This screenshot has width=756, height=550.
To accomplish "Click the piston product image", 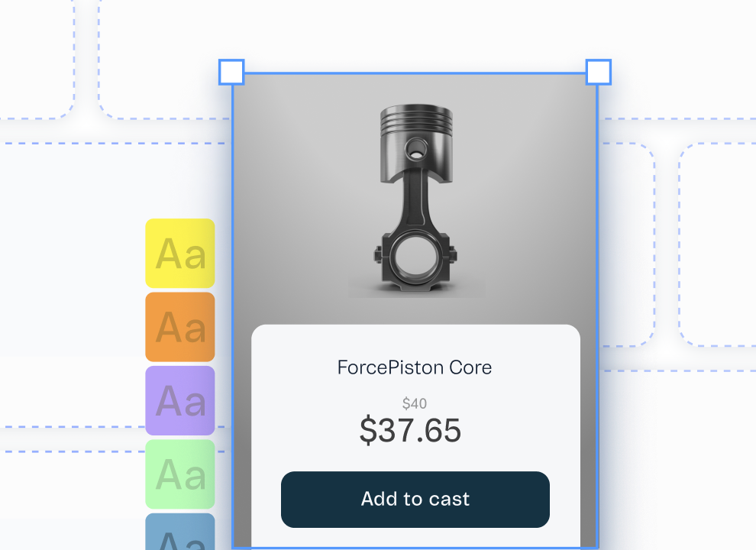I will pyautogui.click(x=416, y=200).
